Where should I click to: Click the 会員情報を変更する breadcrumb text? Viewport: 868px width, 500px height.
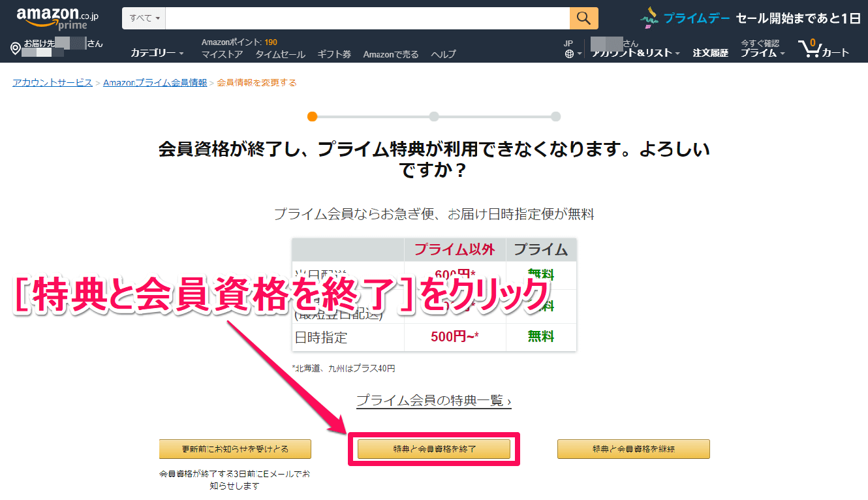tap(257, 83)
